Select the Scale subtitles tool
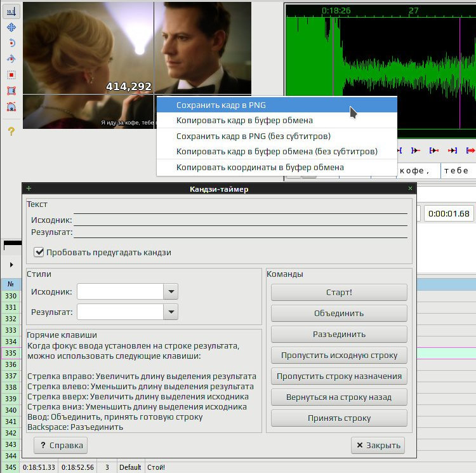This screenshot has height=473, width=476. point(11,75)
